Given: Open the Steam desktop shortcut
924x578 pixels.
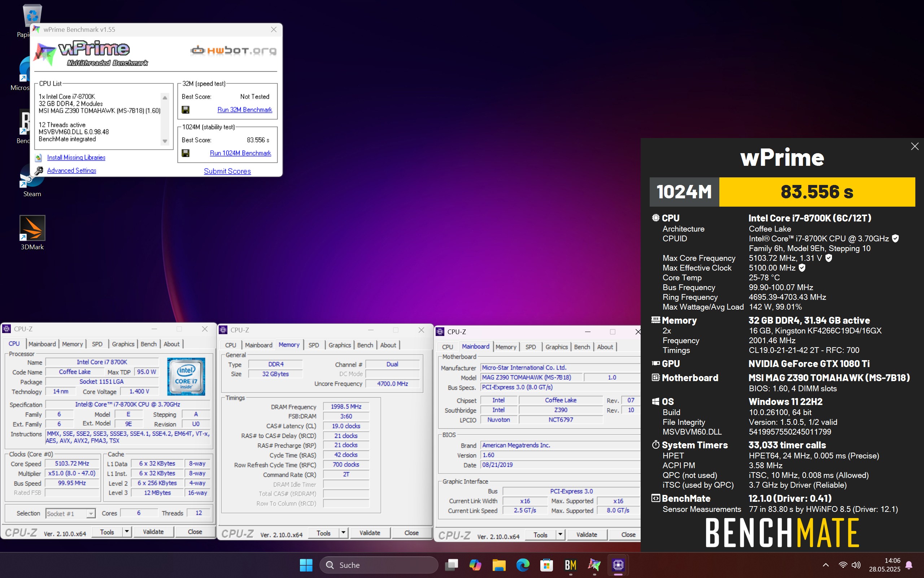Looking at the screenshot, I should [32, 182].
